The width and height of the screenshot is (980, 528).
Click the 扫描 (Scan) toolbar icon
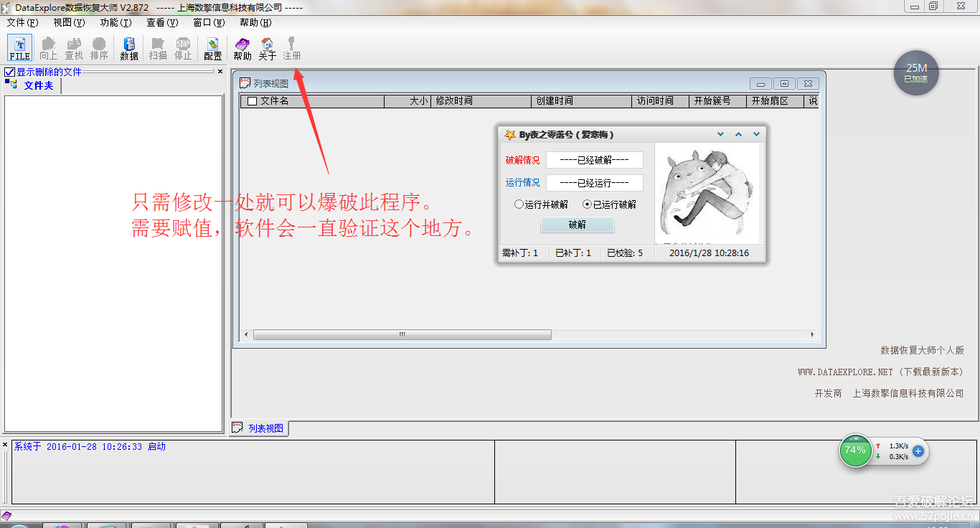point(157,47)
